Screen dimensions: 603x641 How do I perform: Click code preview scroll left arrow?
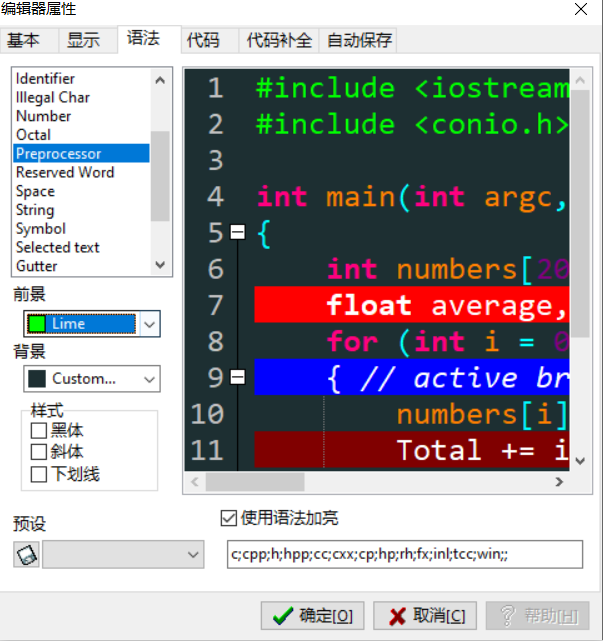coord(195,482)
